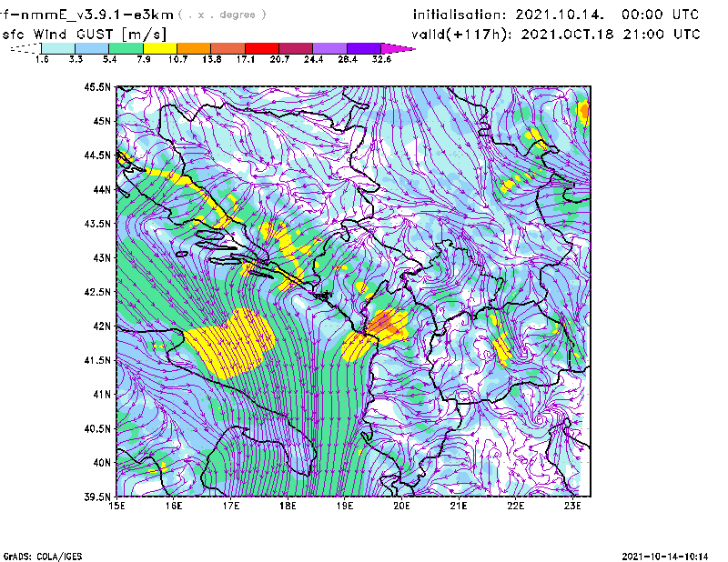Click the 'sfc Wind GUST [m/s]' title
This screenshot has width=728, height=562.
tap(84, 35)
